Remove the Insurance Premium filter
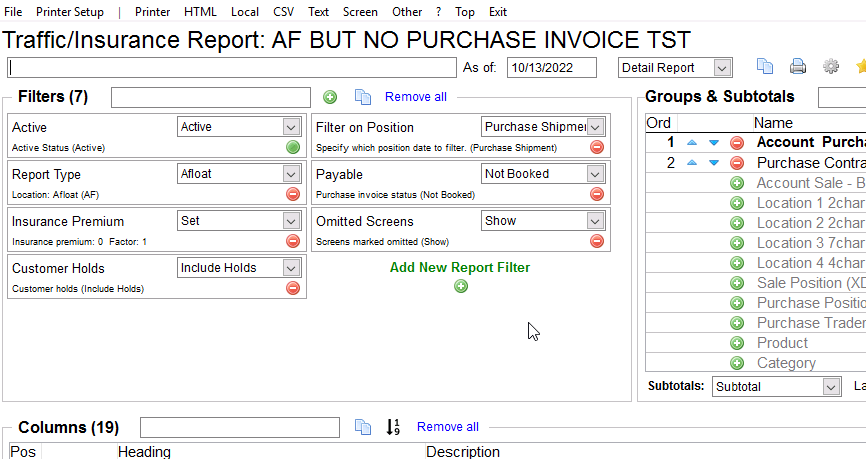 [x=293, y=241]
